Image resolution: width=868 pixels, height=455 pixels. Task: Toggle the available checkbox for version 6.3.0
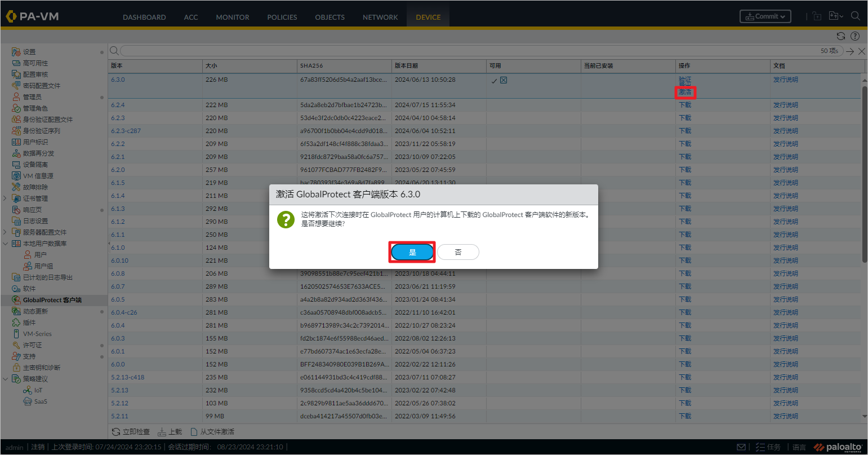tap(504, 80)
